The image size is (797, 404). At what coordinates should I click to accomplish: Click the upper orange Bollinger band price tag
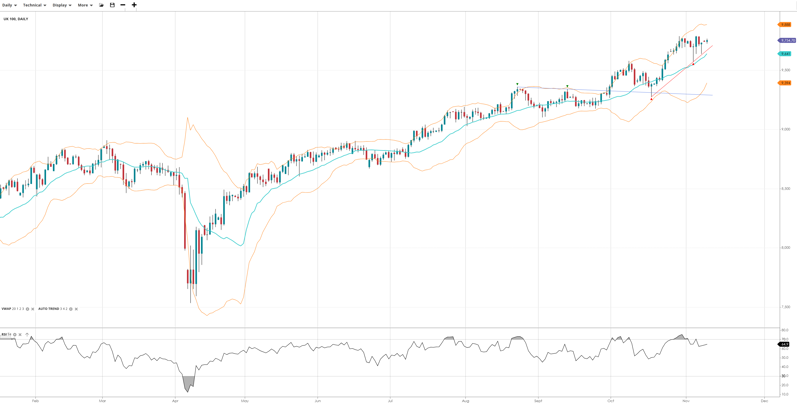(x=785, y=25)
